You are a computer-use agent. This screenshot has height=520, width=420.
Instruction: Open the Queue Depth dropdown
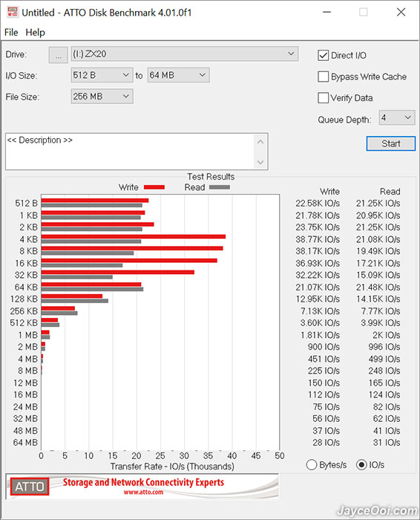coord(397,117)
